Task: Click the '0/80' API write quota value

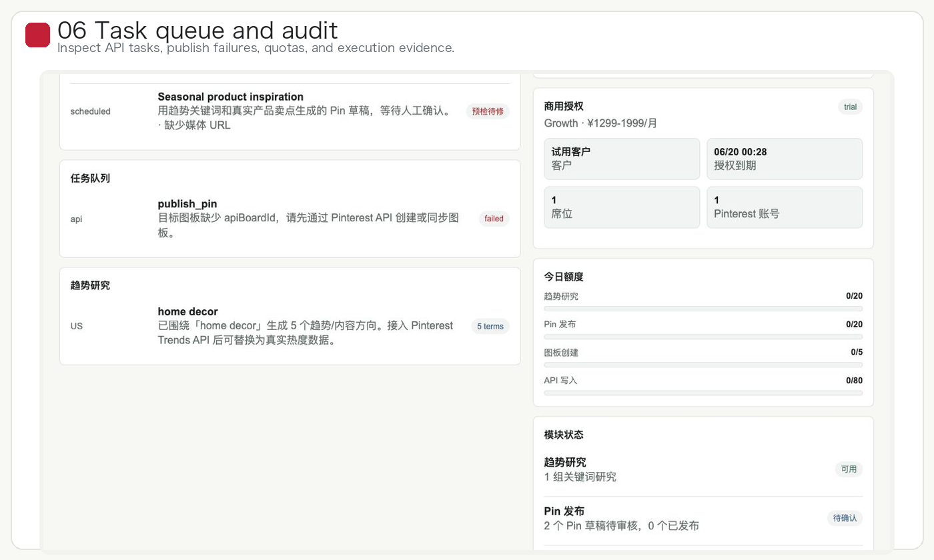Action: pos(854,380)
